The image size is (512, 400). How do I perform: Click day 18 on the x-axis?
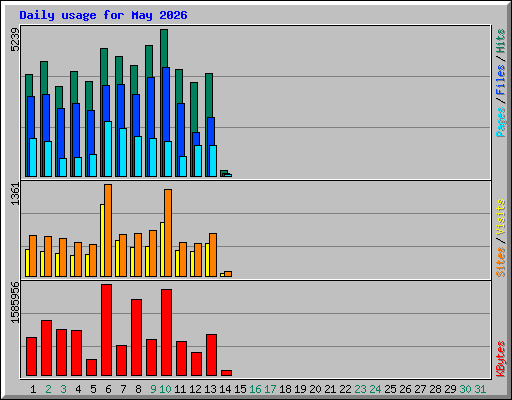(x=285, y=389)
